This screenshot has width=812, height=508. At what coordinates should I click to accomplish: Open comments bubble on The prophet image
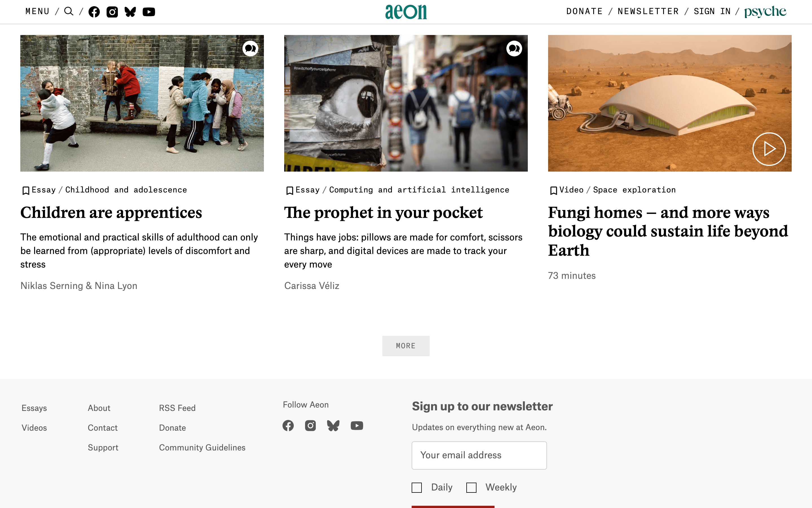(514, 49)
